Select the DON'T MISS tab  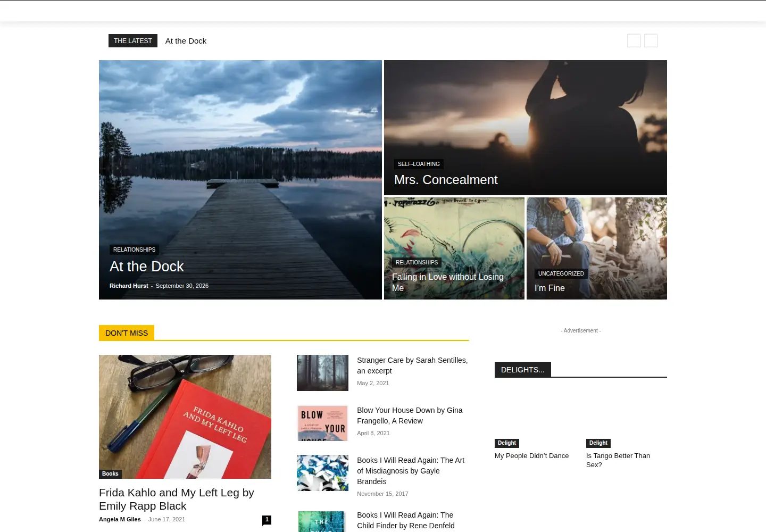(127, 333)
